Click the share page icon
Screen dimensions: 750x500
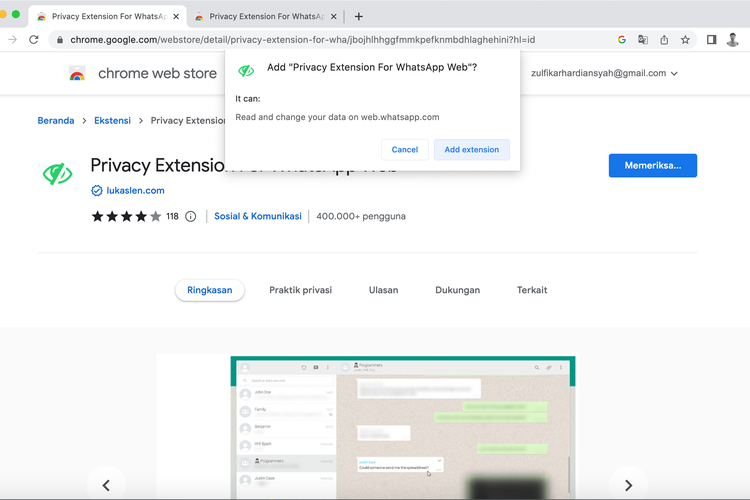[664, 40]
